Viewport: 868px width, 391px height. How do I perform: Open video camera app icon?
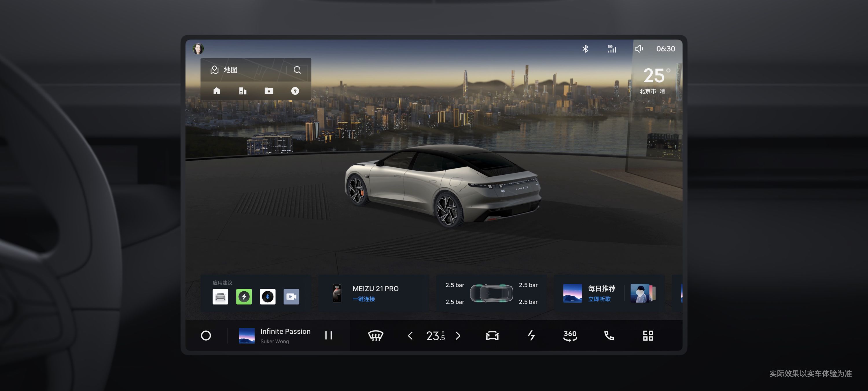tap(291, 297)
